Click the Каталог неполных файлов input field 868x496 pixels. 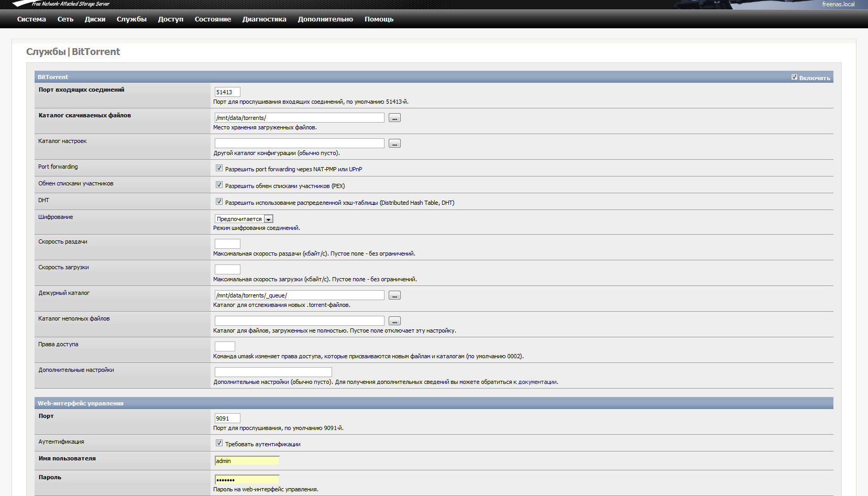pyautogui.click(x=300, y=321)
